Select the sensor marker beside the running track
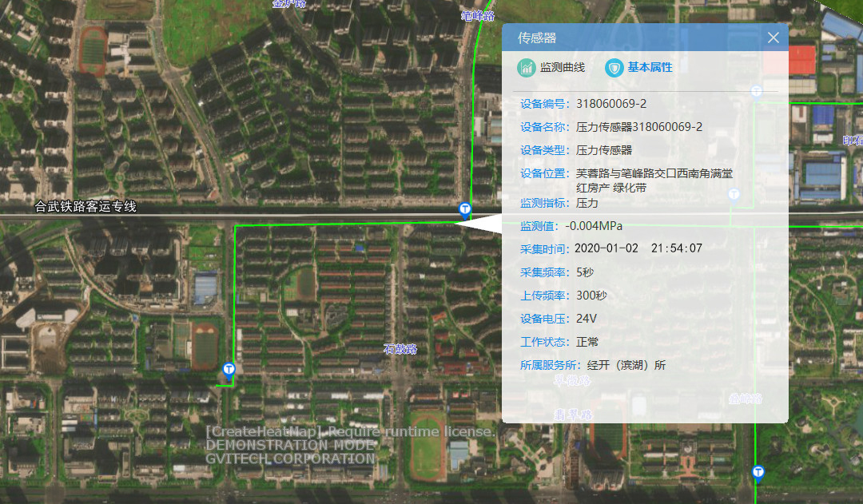The width and height of the screenshot is (863, 504). 229,369
